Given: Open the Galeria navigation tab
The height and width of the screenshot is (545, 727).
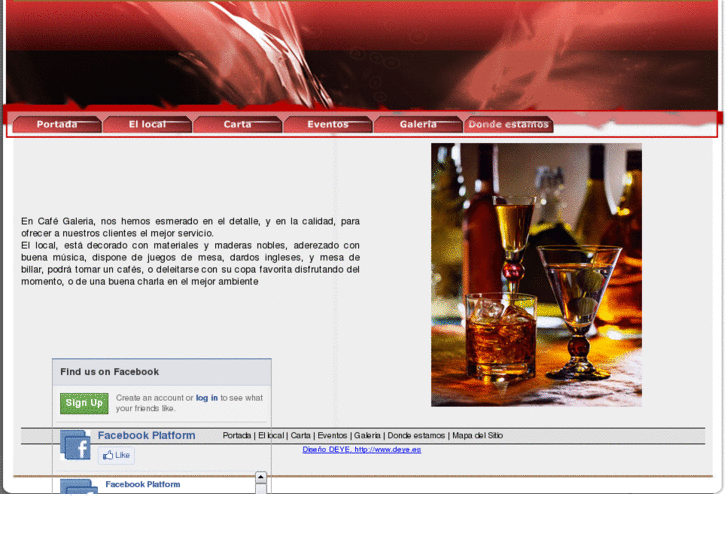Looking at the screenshot, I should coord(418,124).
